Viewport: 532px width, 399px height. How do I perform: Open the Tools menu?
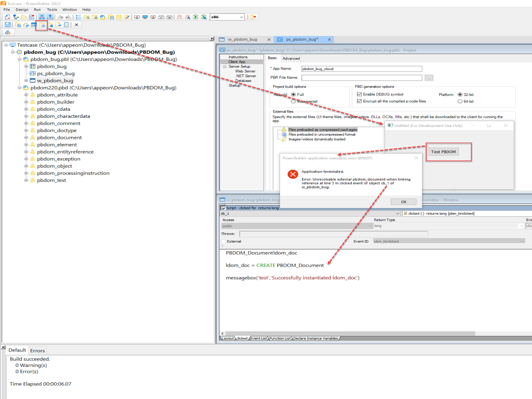tap(52, 9)
